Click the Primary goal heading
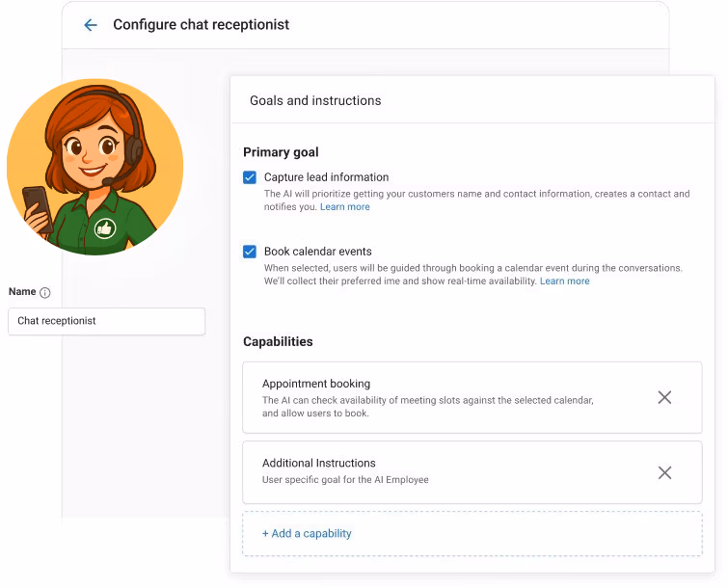The image size is (728, 588). coord(281,152)
